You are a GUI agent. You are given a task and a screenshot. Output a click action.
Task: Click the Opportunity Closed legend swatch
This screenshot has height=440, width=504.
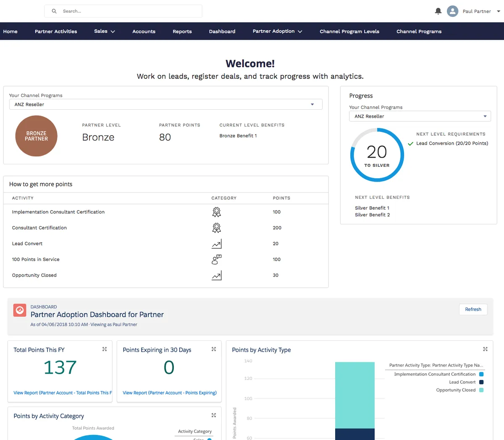point(481,390)
